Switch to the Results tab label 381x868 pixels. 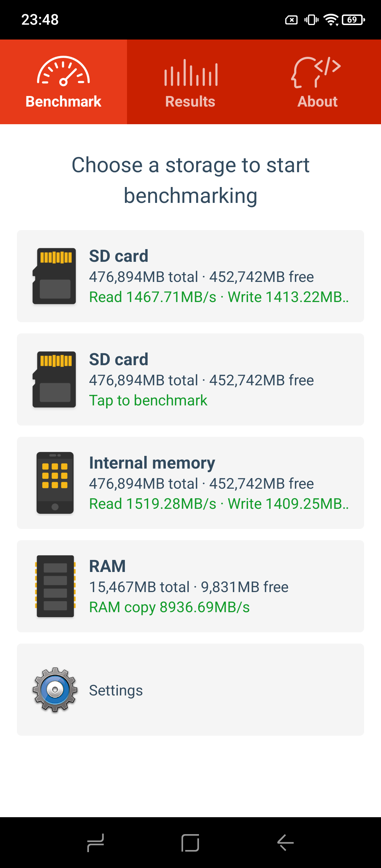190,102
